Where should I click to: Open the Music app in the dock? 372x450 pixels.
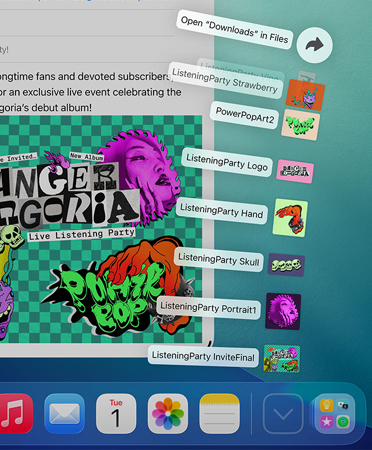pos(16,413)
